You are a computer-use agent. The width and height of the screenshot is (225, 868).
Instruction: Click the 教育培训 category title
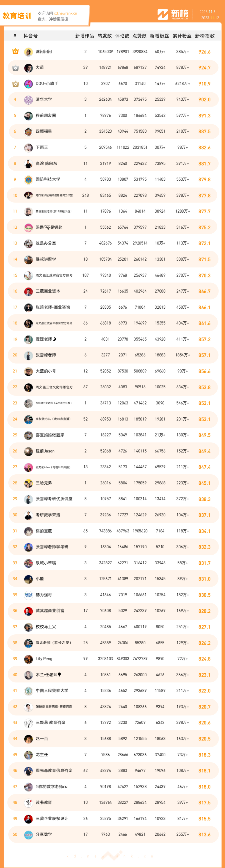(x=17, y=16)
